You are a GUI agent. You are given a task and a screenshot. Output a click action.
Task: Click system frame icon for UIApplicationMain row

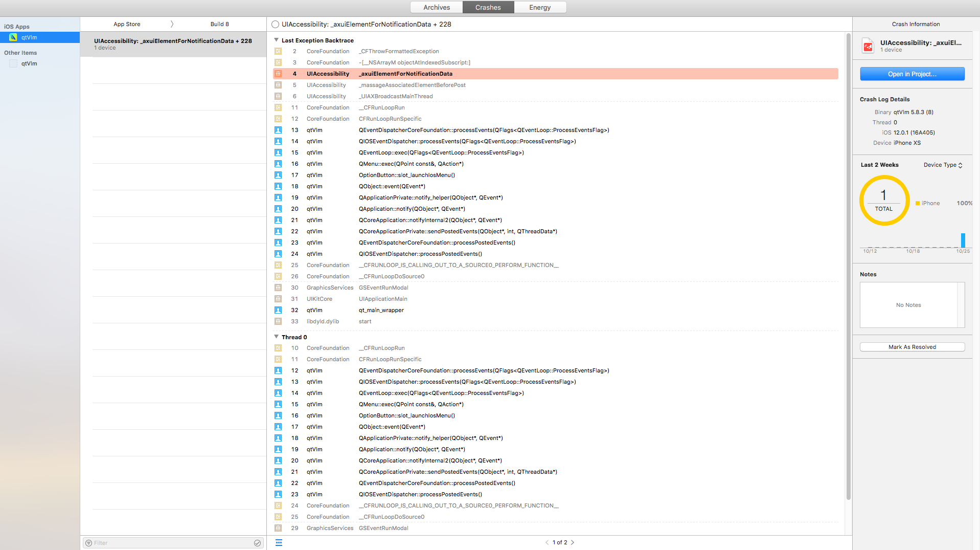278,299
